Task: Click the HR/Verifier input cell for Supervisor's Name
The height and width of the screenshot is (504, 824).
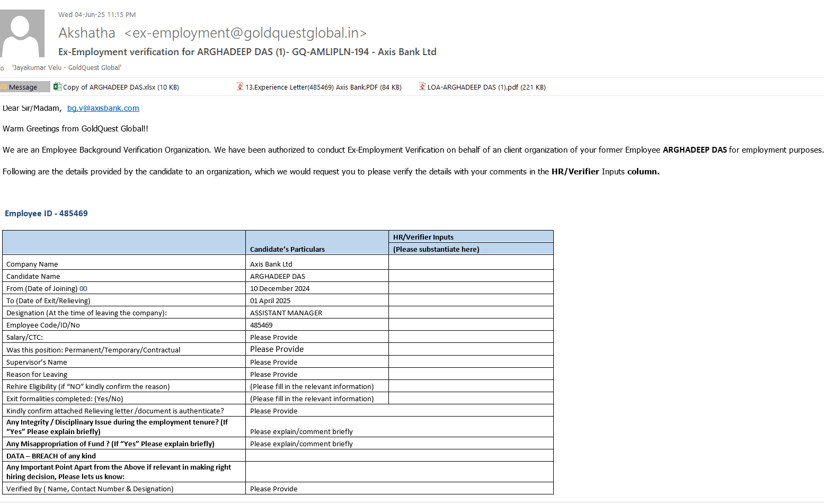Action: pyautogui.click(x=471, y=362)
